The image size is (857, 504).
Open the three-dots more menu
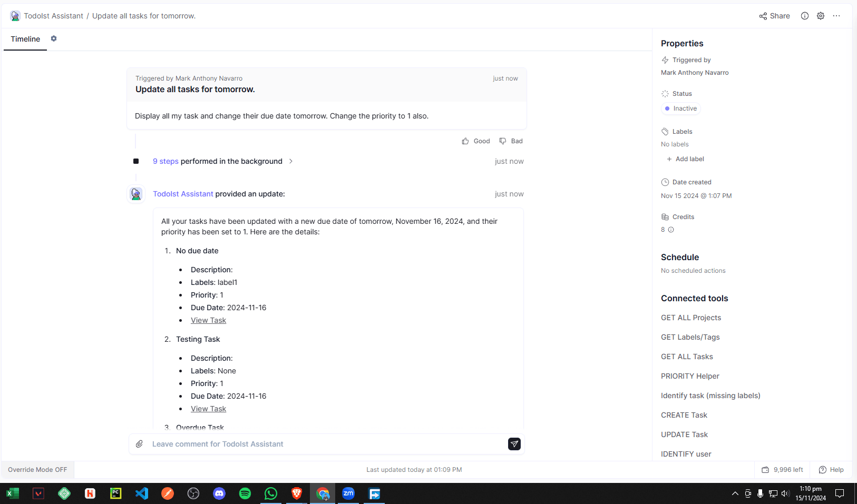point(836,16)
